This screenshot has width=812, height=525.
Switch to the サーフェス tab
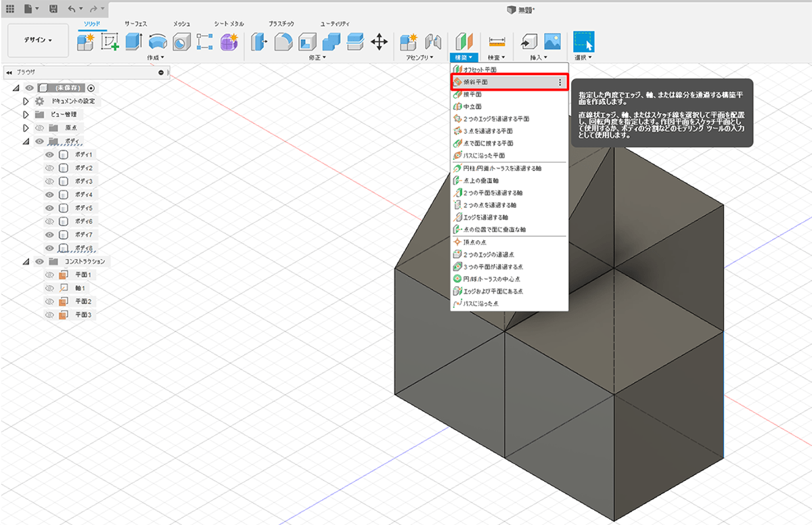click(x=135, y=24)
